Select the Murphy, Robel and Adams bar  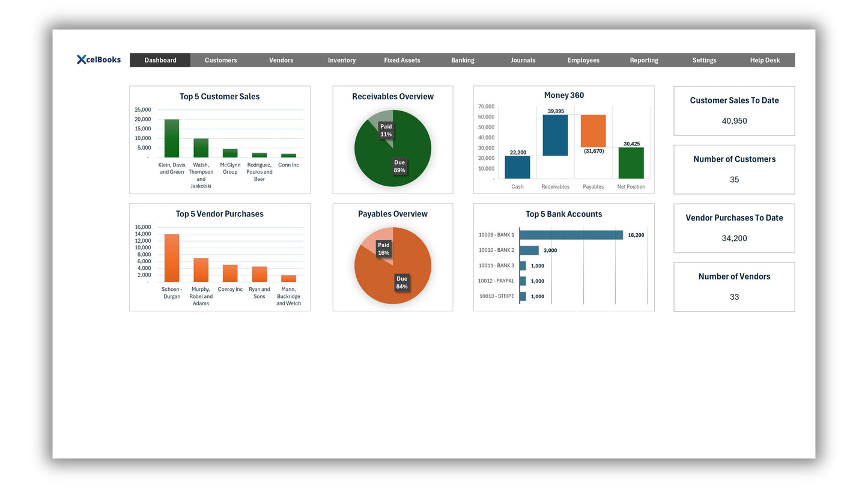[x=201, y=270]
